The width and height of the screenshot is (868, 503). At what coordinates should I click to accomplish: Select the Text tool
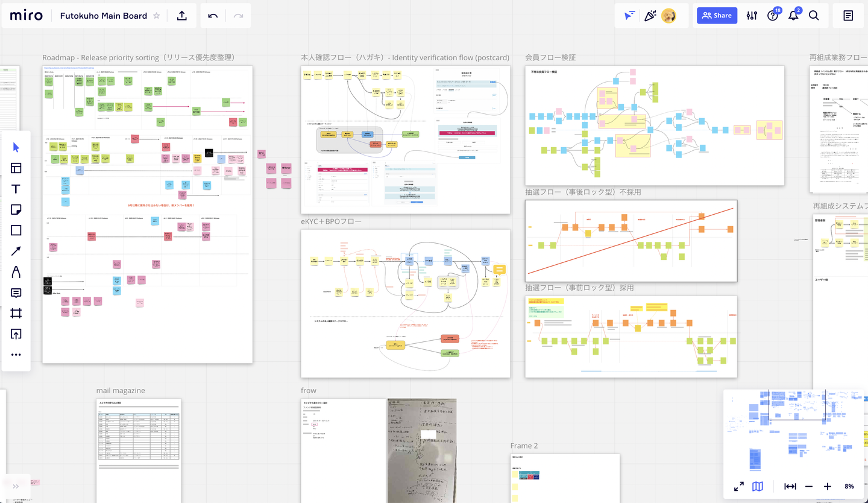pos(16,189)
